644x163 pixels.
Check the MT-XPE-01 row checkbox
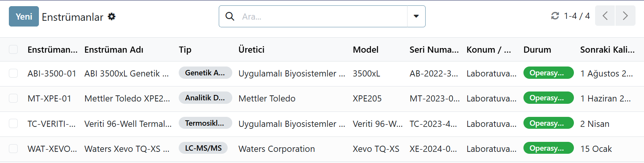click(13, 98)
